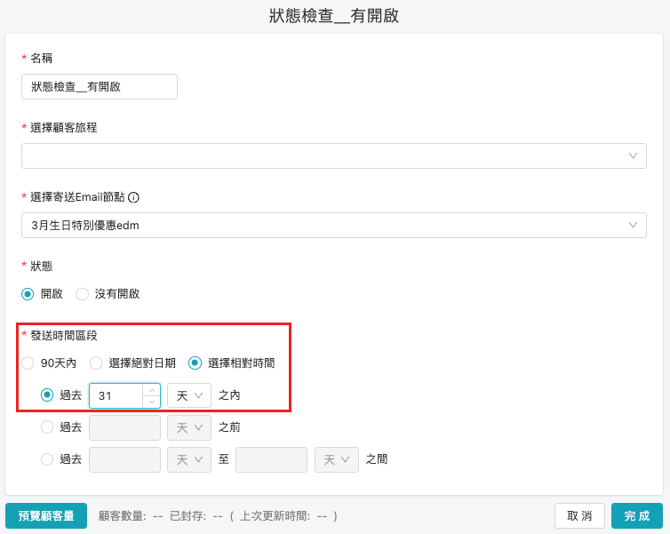The height and width of the screenshot is (534, 670).
Task: Click the 名稱 text field
Action: pos(99,87)
